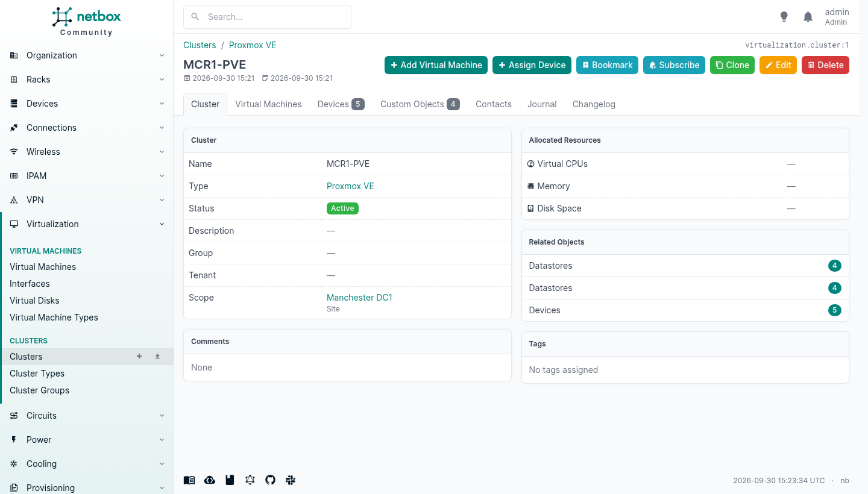Screen dimensions: 868x494
Task: Click the Connections sidebar icon
Action: (x=14, y=128)
